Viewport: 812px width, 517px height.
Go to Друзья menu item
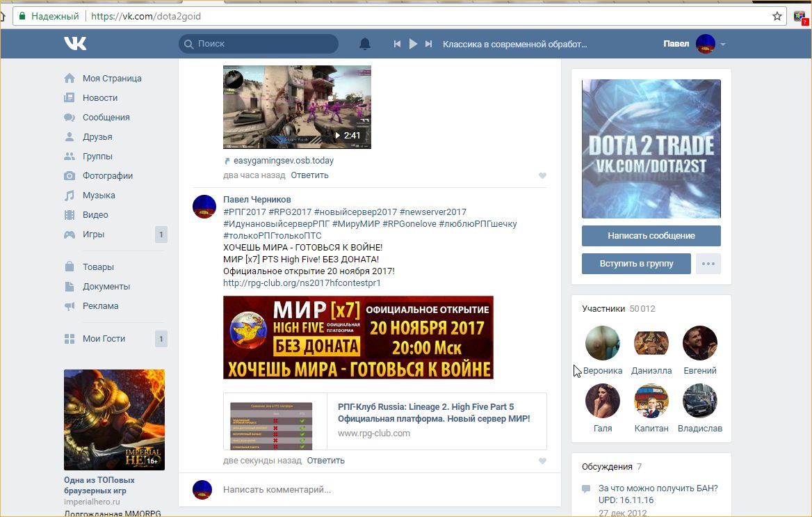97,137
